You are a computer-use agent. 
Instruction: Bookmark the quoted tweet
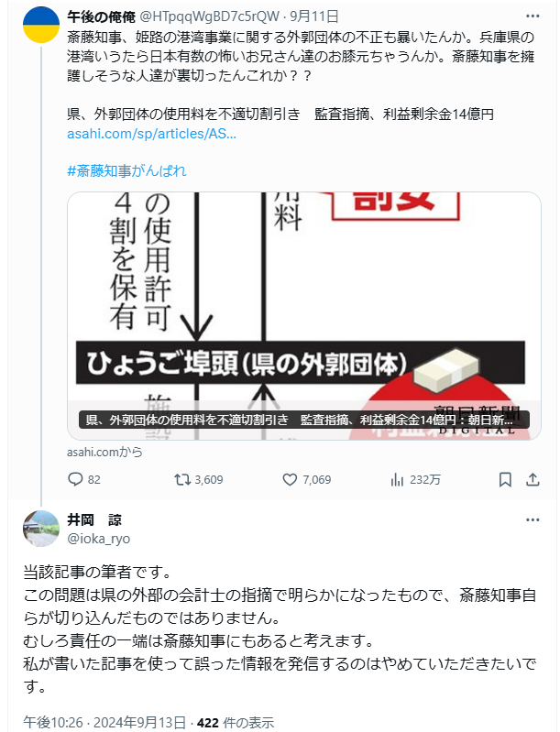505,479
